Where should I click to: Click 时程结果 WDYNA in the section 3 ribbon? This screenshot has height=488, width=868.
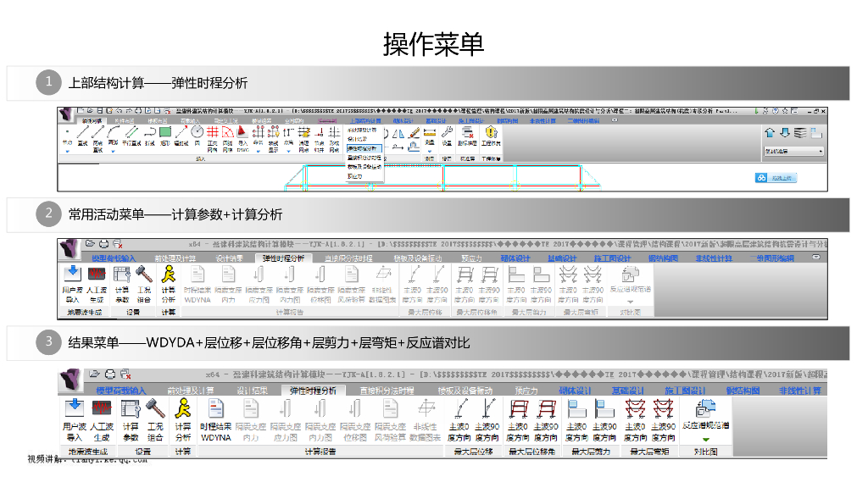215,420
